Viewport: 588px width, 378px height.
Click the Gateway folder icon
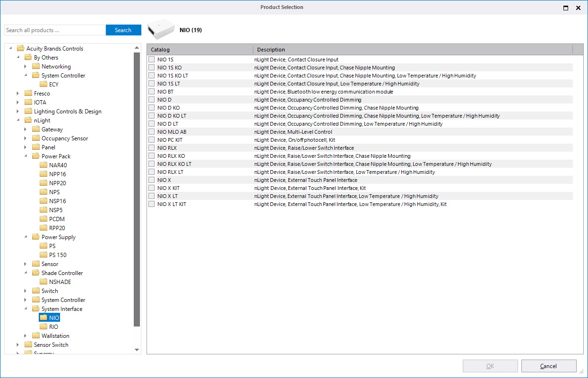[x=36, y=129]
